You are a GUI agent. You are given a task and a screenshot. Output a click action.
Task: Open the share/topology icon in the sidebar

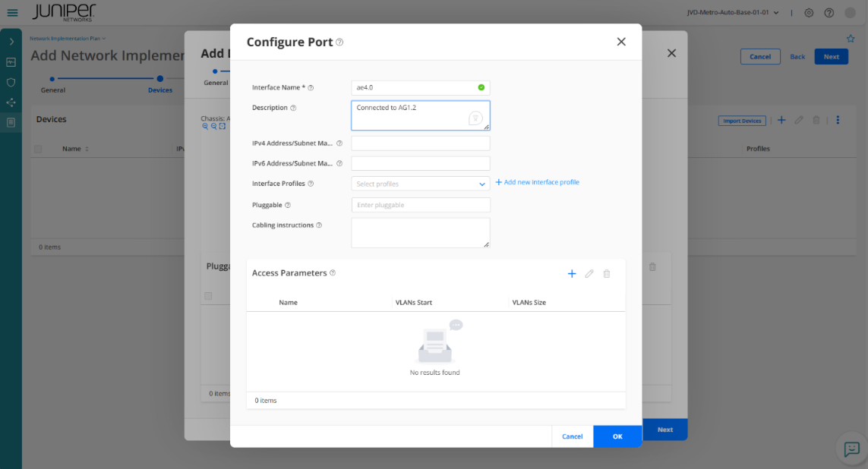(11, 102)
